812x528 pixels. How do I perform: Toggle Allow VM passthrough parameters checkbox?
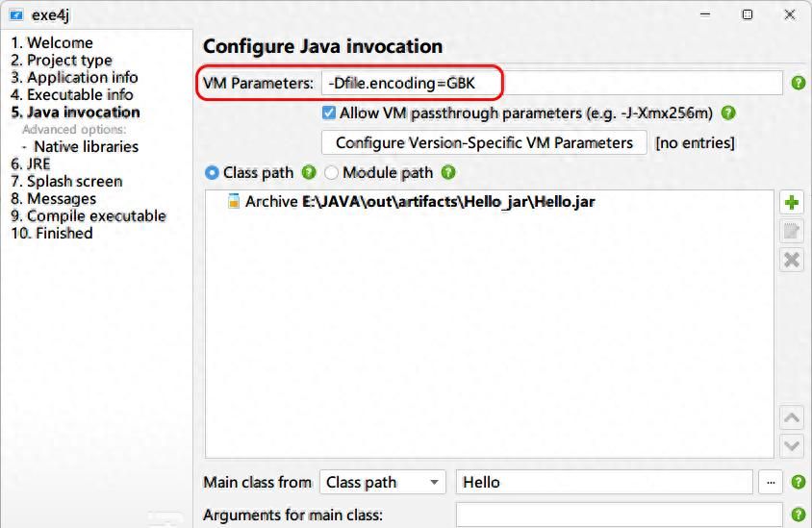329,113
